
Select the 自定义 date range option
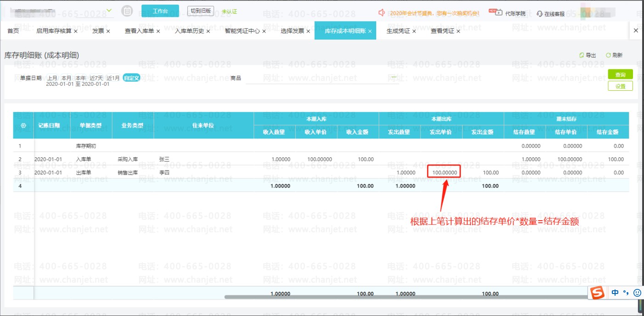(x=131, y=78)
